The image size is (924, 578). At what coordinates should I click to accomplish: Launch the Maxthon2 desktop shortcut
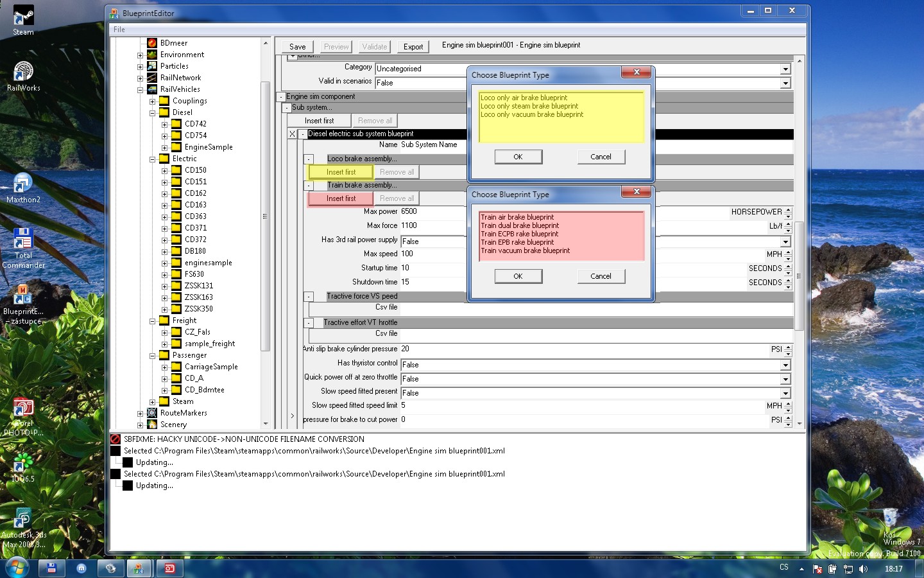pos(23,188)
